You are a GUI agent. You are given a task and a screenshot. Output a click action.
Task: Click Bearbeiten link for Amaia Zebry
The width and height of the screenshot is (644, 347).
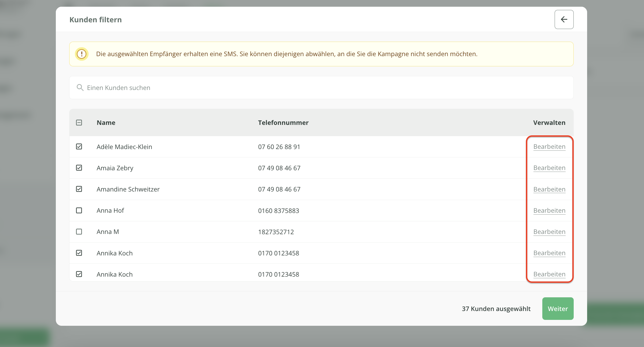(x=549, y=168)
